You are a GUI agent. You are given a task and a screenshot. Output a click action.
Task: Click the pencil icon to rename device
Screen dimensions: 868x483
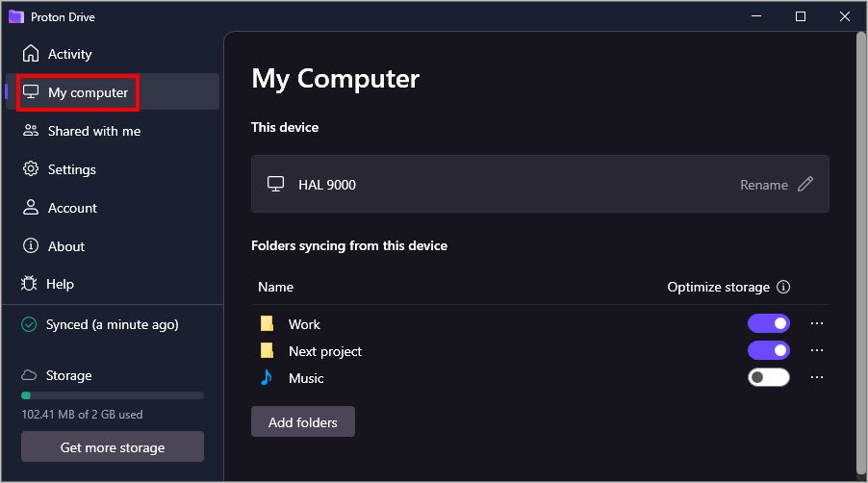805,184
